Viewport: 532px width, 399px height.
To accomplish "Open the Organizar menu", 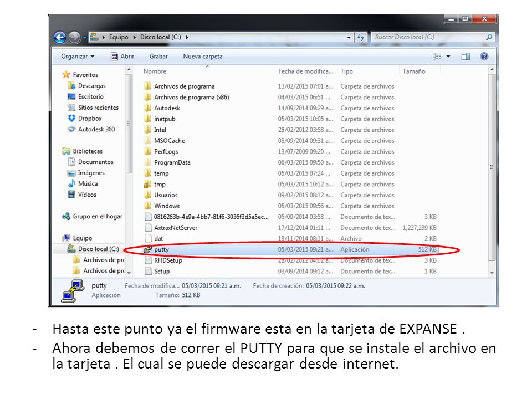I will click(78, 57).
